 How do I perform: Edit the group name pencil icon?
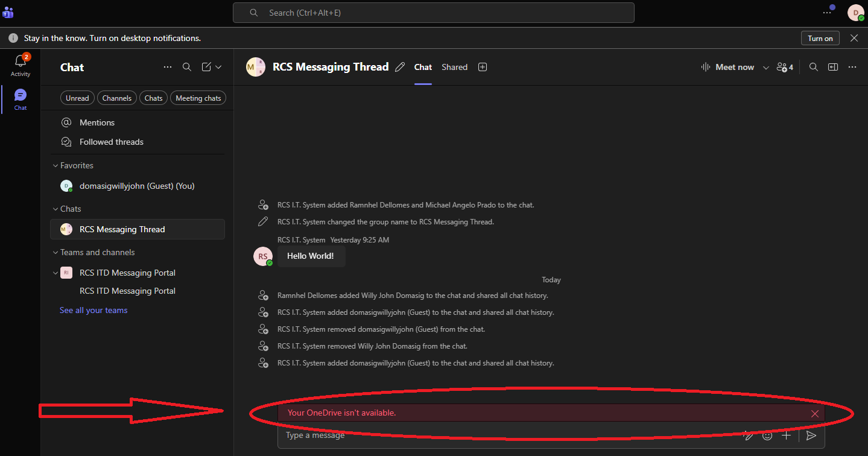click(399, 67)
